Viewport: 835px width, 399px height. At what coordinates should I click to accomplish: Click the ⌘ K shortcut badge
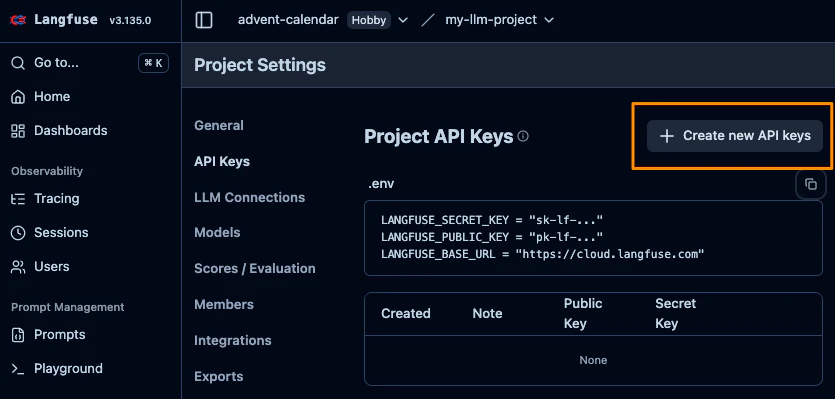(153, 63)
